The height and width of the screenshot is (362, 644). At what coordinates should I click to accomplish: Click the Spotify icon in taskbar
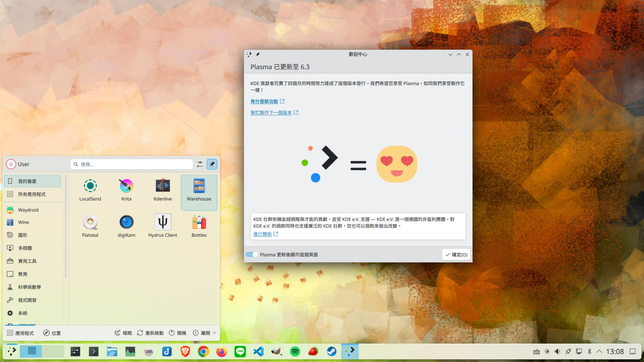click(295, 352)
